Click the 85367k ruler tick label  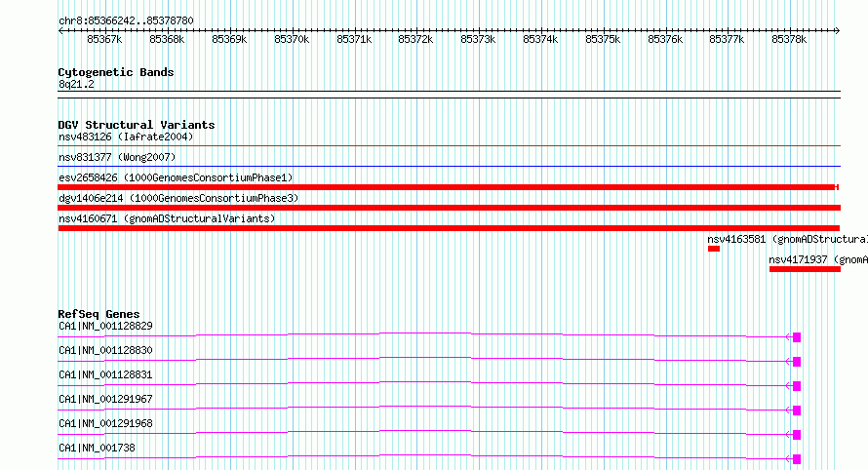pos(104,39)
